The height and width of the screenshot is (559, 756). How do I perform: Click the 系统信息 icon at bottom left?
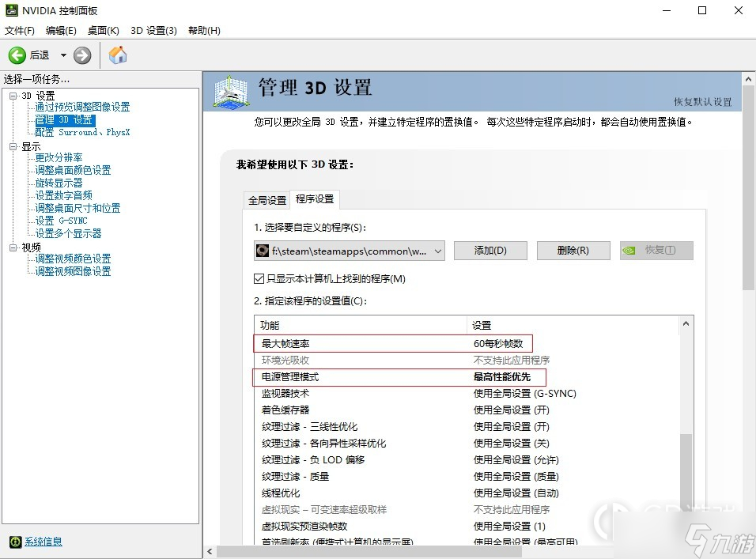tap(15, 542)
